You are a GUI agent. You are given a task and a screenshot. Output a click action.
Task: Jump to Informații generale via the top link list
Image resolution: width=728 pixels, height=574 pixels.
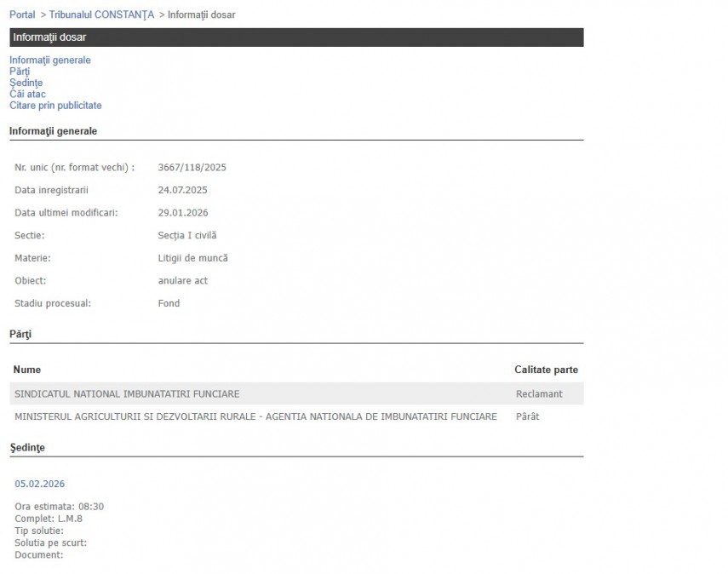pos(49,60)
